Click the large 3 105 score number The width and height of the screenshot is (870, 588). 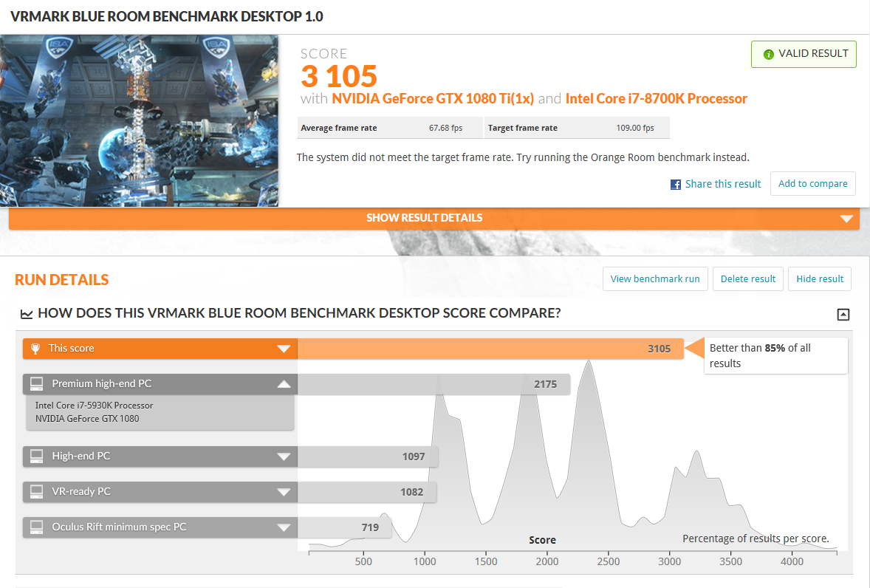coord(339,77)
